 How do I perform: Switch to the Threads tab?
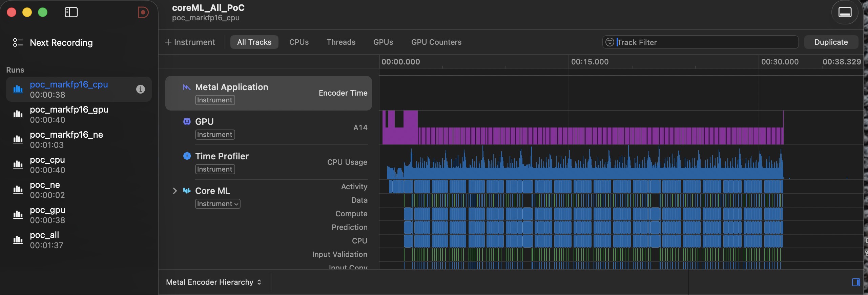click(x=341, y=42)
